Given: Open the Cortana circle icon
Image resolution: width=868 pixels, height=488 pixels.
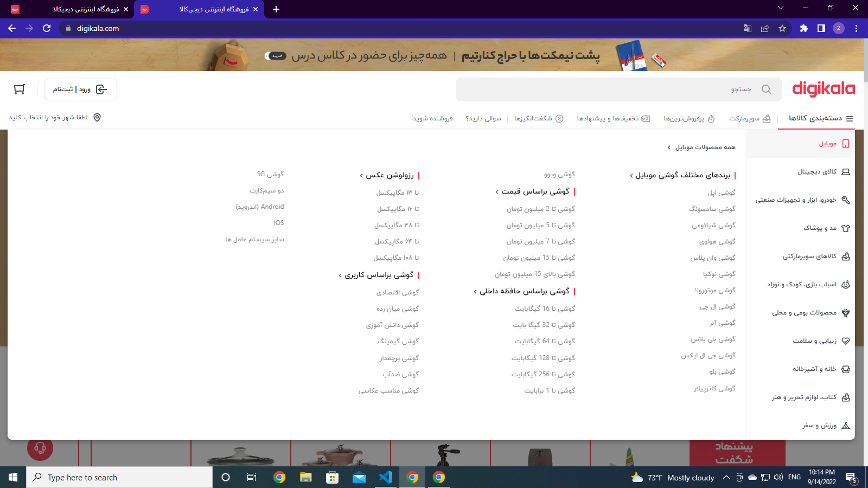Looking at the screenshot, I should (226, 477).
